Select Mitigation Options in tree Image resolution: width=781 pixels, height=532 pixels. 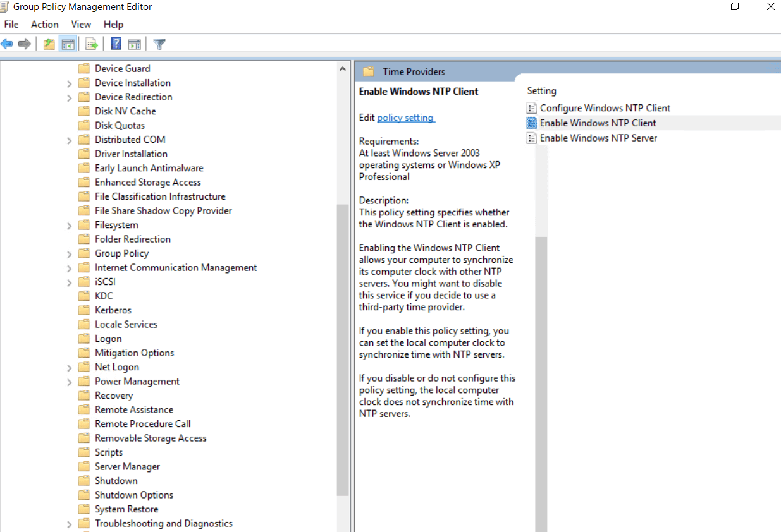(x=134, y=353)
